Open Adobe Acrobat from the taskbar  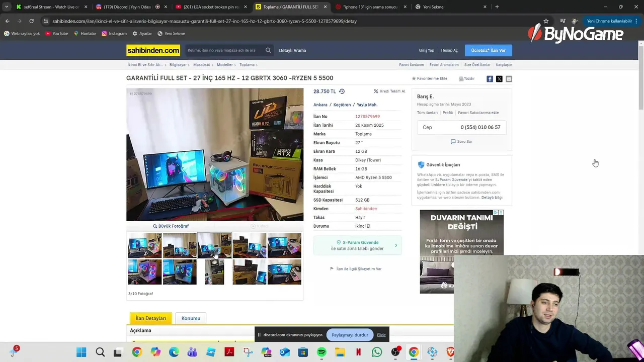click(229, 352)
